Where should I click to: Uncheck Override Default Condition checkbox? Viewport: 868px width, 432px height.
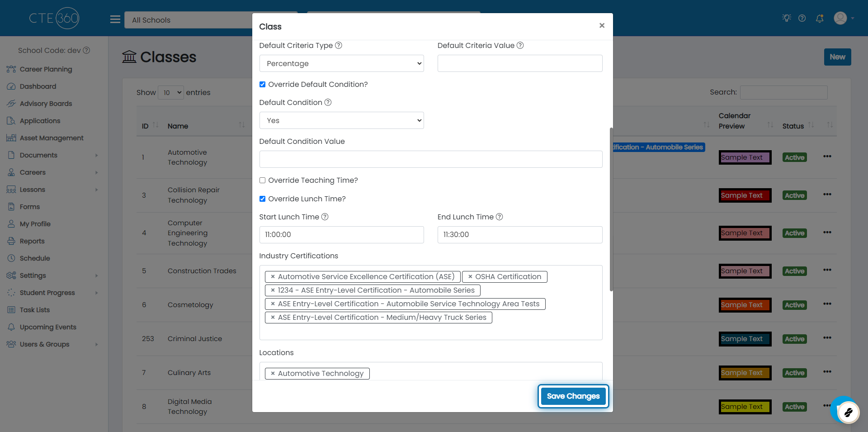[262, 85]
